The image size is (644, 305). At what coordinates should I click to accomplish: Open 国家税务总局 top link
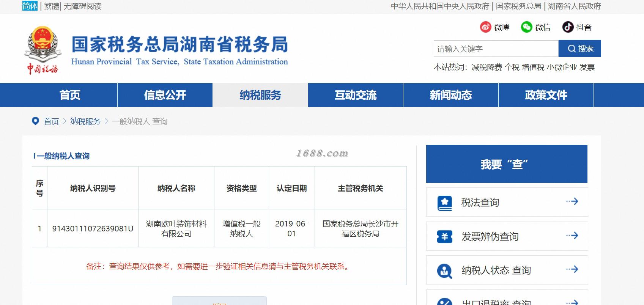click(x=518, y=6)
